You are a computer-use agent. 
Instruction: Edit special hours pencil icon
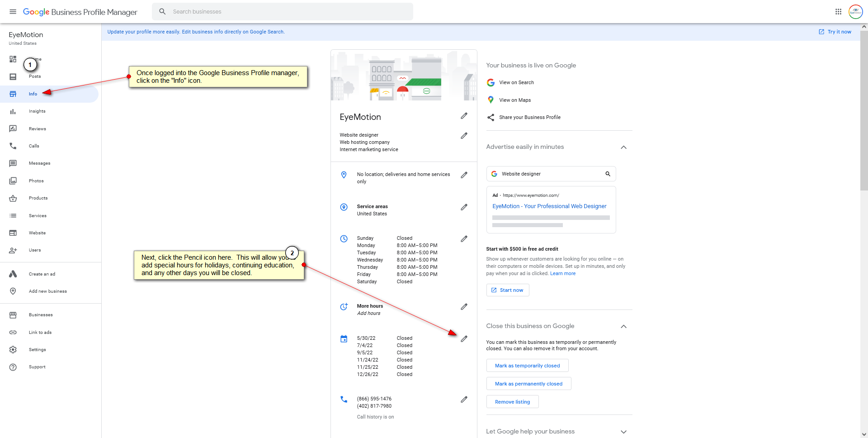click(464, 339)
